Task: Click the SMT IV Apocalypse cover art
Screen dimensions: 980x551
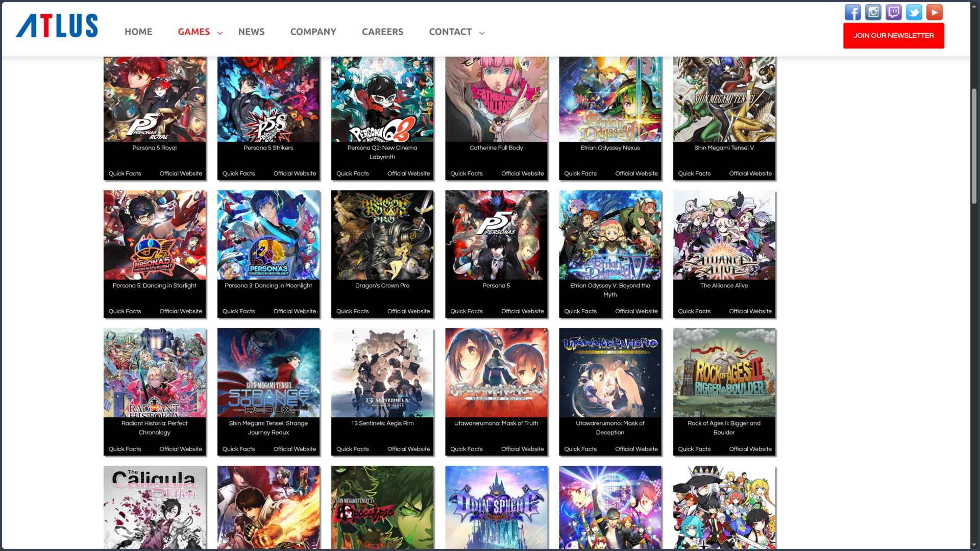Action: click(x=382, y=508)
